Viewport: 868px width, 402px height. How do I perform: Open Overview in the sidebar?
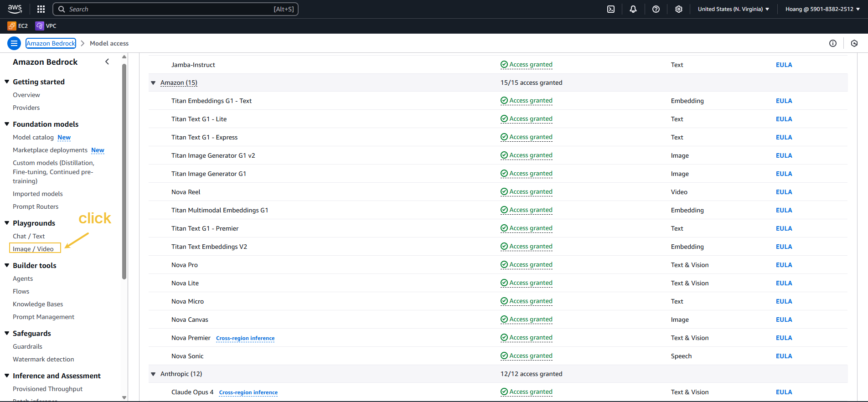coord(26,95)
